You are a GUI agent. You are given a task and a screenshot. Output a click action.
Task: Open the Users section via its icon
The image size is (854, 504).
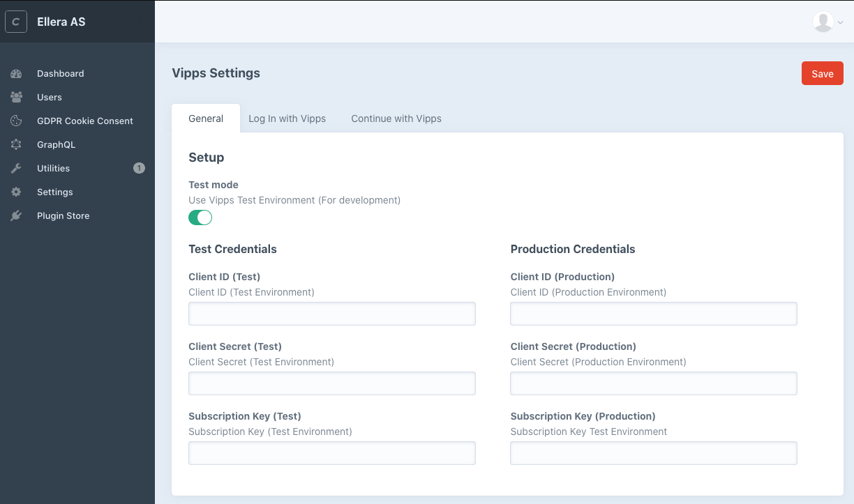coord(16,97)
